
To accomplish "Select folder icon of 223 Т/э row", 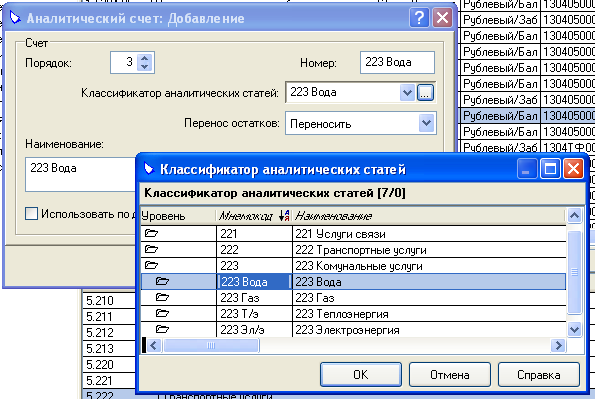I will coord(162,313).
